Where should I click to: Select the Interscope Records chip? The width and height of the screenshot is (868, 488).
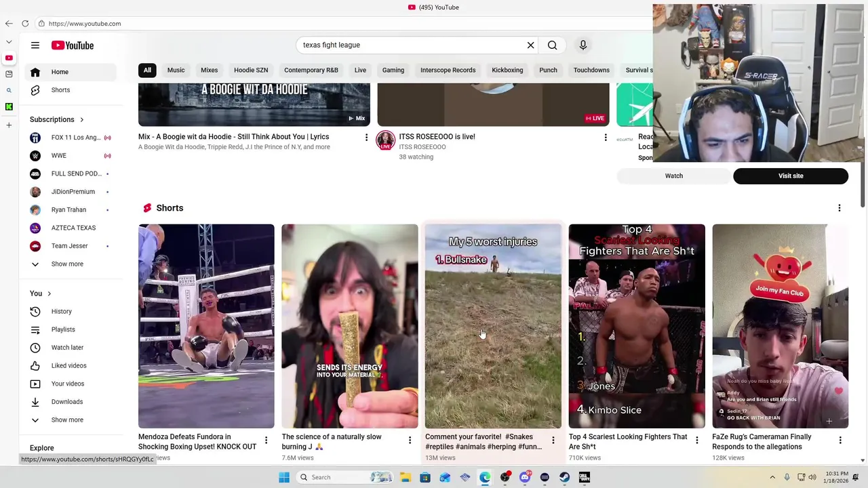tap(448, 70)
